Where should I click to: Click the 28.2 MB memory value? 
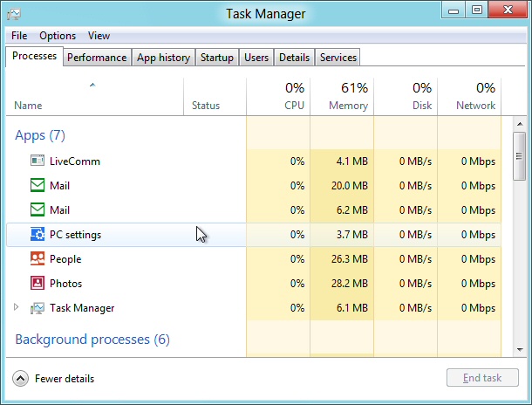point(350,284)
